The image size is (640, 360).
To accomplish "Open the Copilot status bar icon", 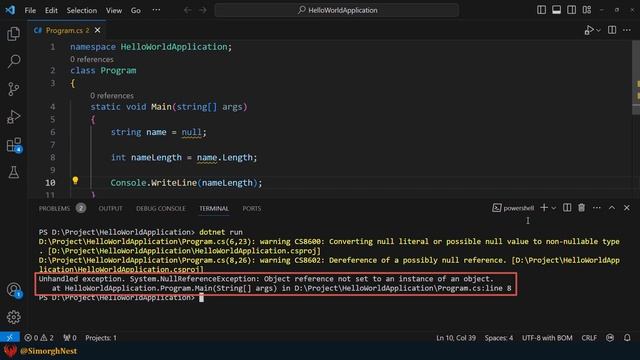I will pyautogui.click(x=610, y=338).
